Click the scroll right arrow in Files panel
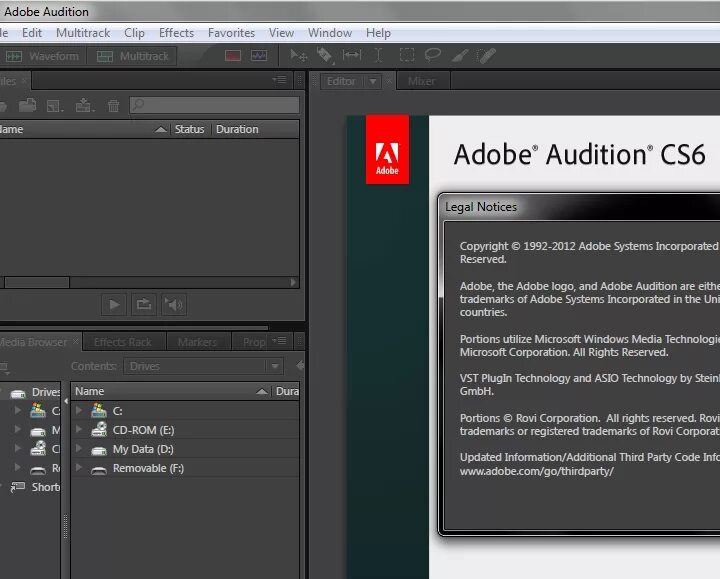The image size is (720, 579). click(293, 282)
